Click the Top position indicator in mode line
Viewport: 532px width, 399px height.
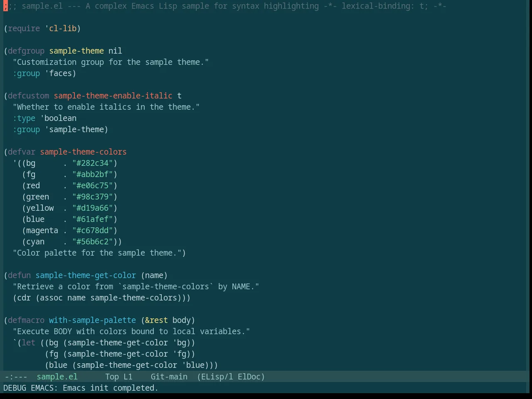(112, 377)
